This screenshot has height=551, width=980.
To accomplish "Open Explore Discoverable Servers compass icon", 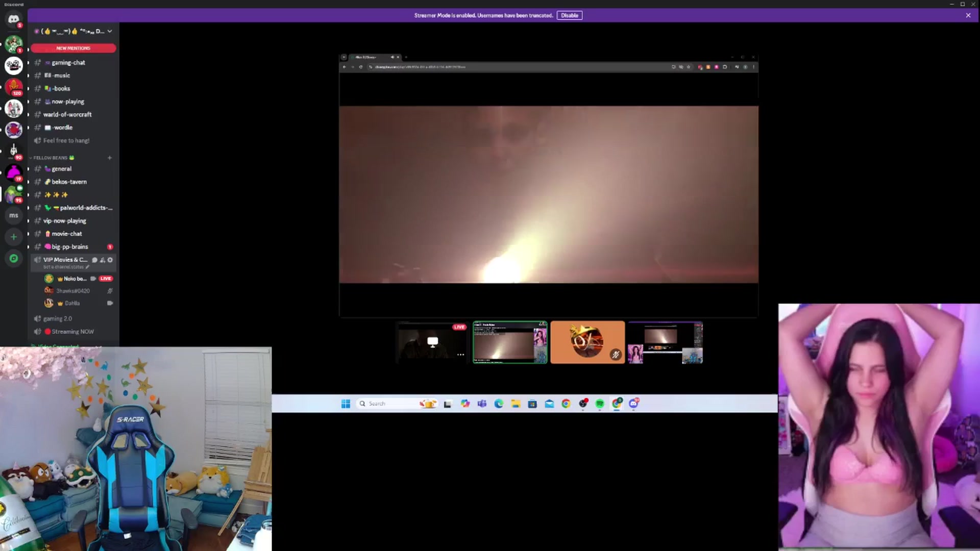I will pyautogui.click(x=14, y=259).
